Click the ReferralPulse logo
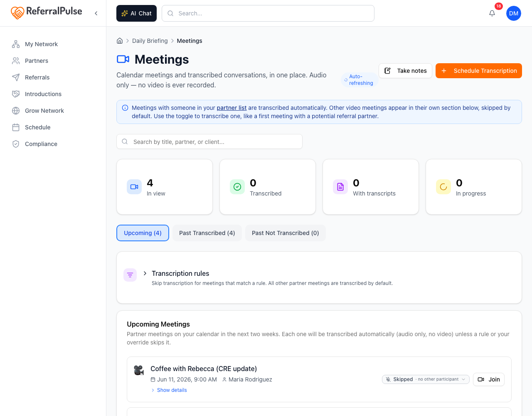This screenshot has height=416, width=532. pos(46,12)
